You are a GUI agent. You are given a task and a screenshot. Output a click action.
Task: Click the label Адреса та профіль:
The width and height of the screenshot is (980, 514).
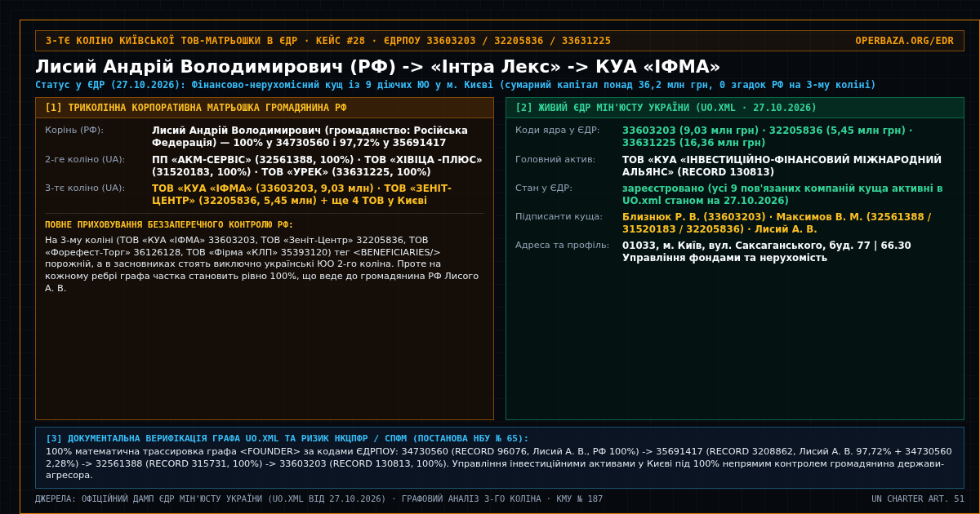click(x=563, y=246)
